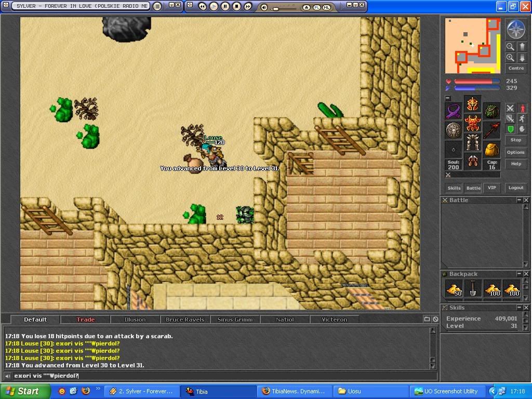Zoom out the minimap
This screenshot has height=399, width=532.
pyautogui.click(x=510, y=46)
